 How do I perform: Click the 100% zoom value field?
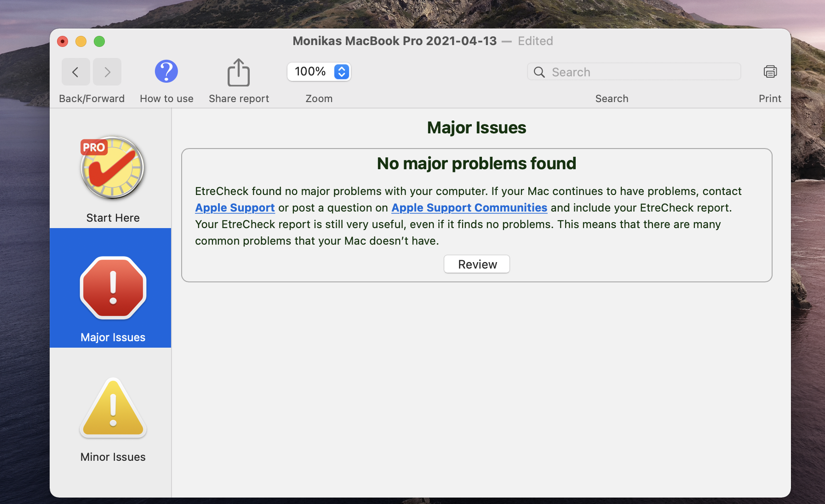coord(310,72)
